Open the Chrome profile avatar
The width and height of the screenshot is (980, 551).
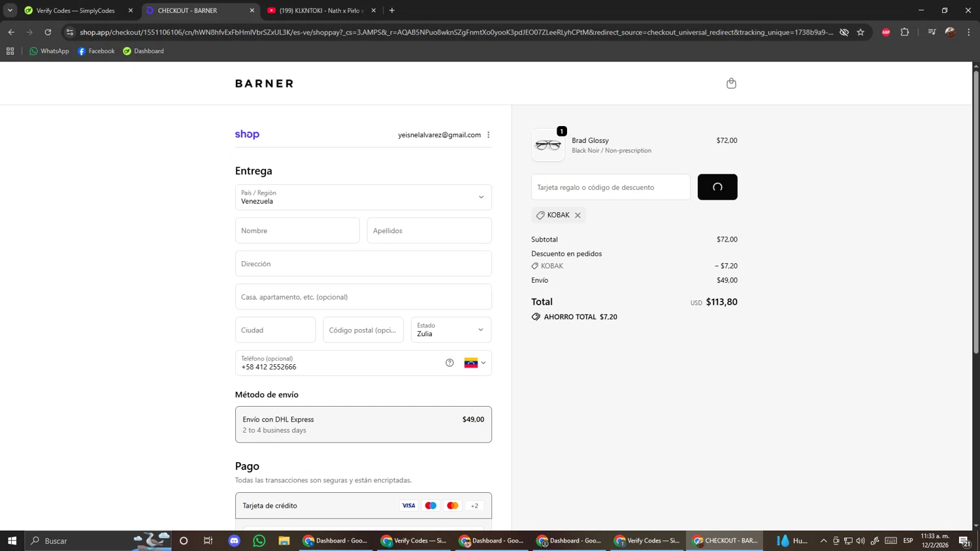tap(951, 32)
